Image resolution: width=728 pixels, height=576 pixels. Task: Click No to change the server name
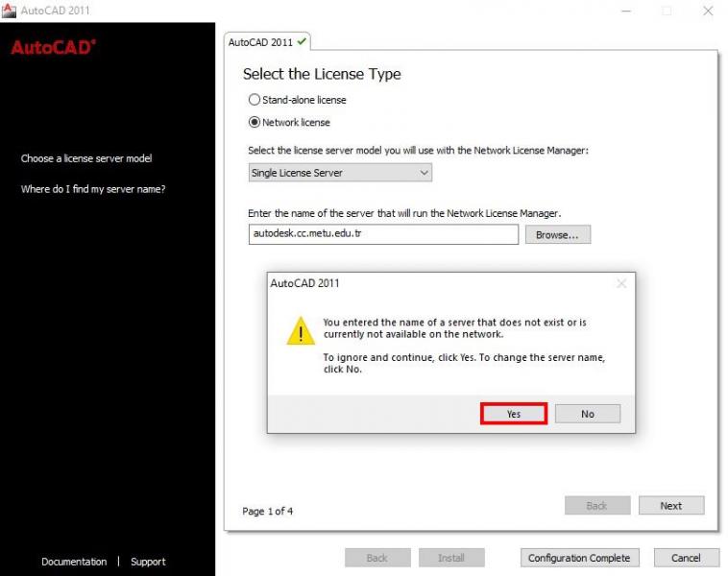click(588, 414)
